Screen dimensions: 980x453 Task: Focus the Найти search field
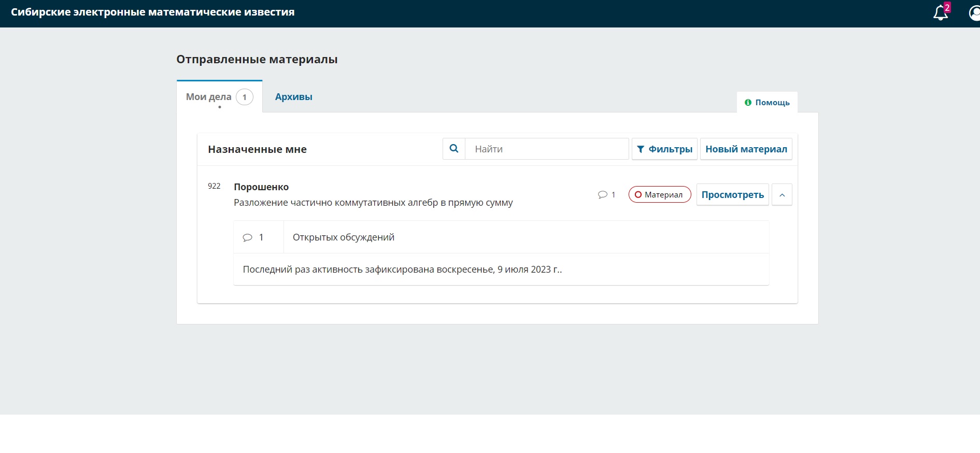click(546, 149)
